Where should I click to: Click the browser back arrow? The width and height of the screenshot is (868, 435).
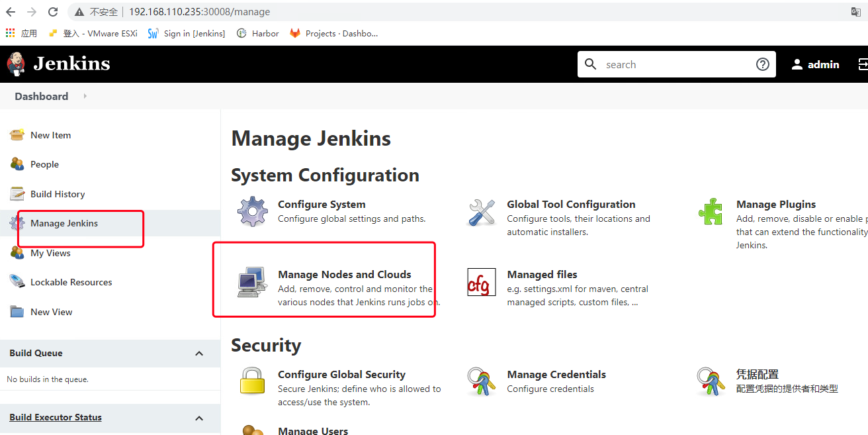(x=11, y=12)
